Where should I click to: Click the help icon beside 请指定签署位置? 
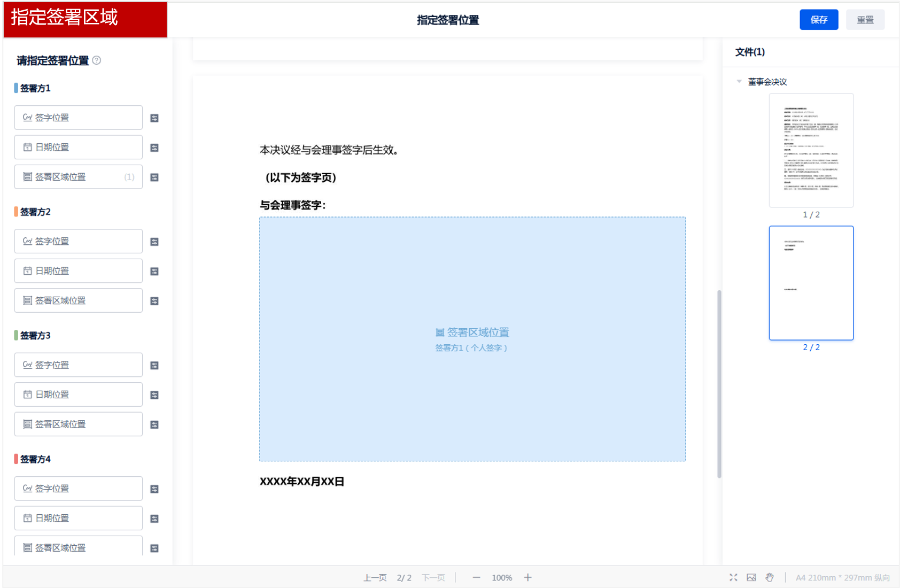coord(97,60)
